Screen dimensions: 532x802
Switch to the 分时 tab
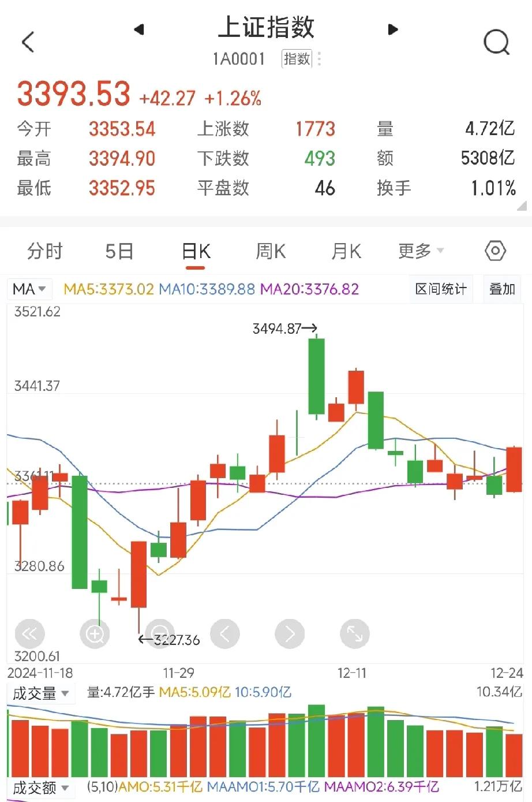click(44, 251)
